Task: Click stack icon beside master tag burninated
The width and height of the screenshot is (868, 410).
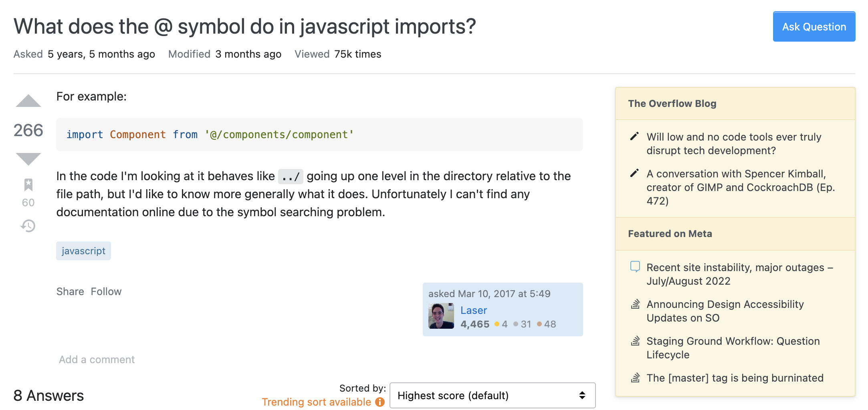Action: pyautogui.click(x=635, y=378)
